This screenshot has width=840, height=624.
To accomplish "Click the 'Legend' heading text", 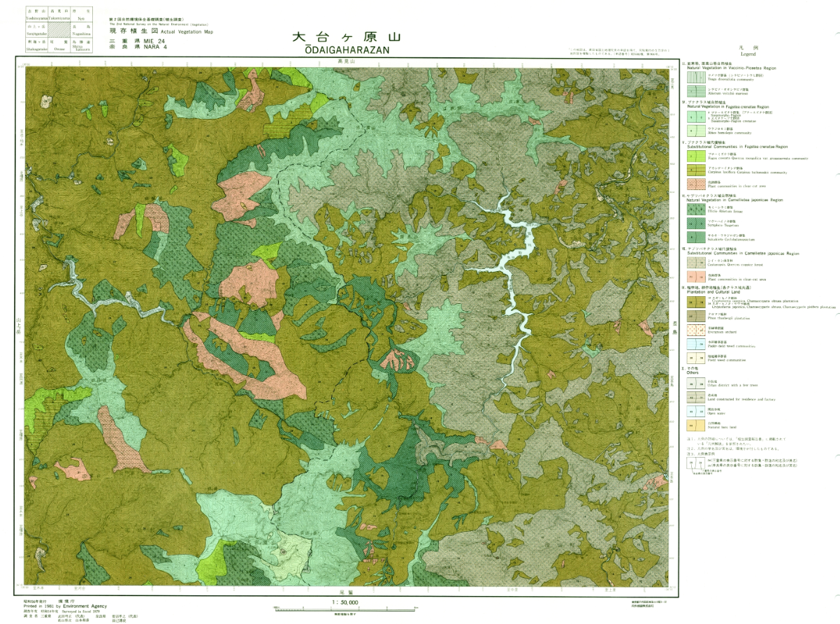I will [748, 54].
